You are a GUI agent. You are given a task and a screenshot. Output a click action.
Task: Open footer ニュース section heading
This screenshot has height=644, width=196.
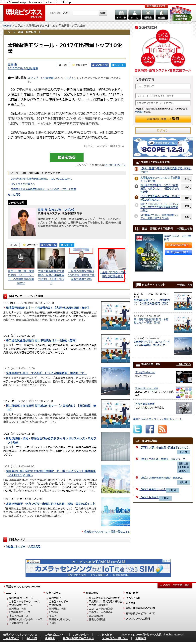tap(11, 593)
